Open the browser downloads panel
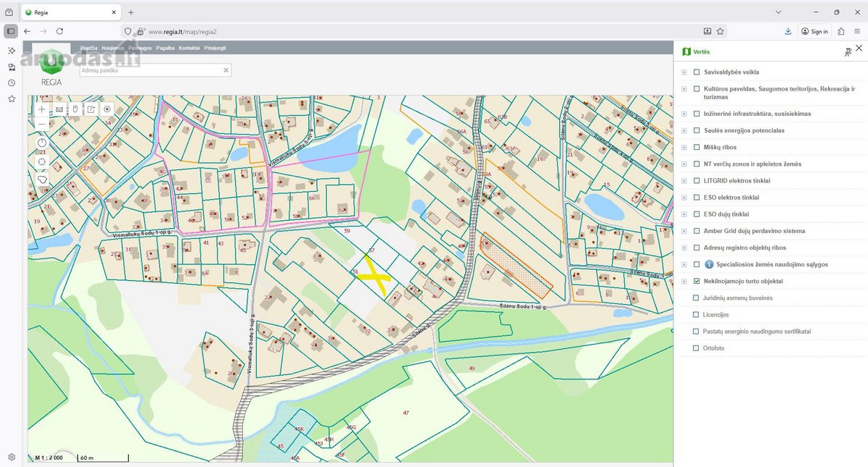 (x=788, y=31)
